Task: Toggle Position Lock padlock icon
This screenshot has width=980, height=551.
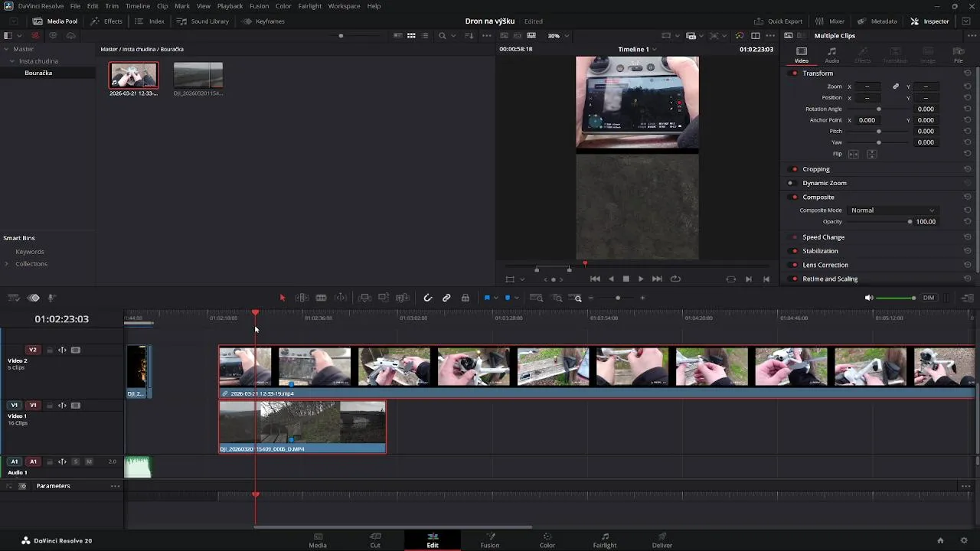Action: click(465, 298)
